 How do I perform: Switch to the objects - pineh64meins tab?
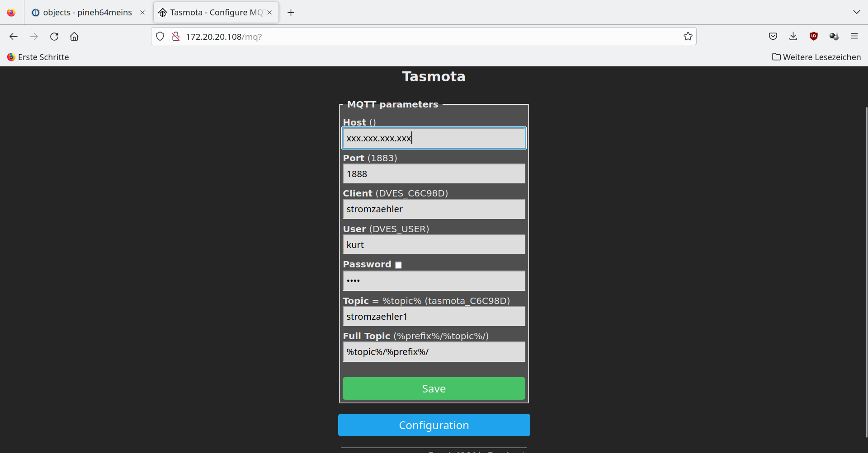88,13
